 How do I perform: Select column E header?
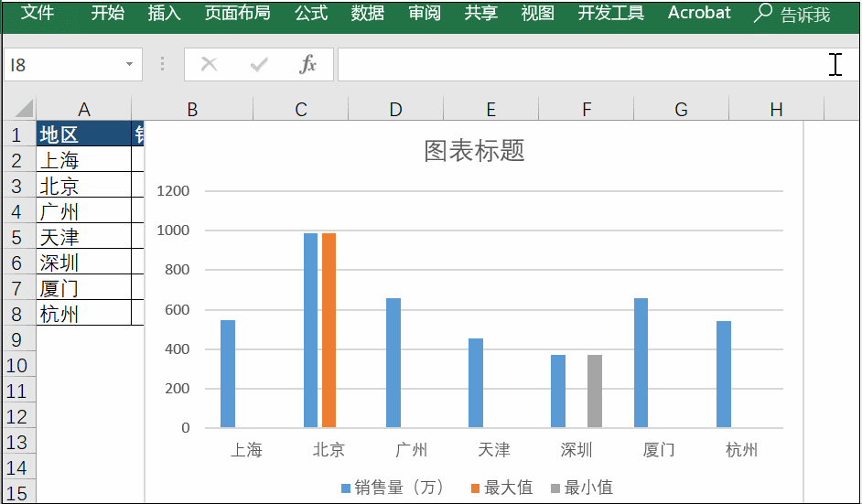pos(490,110)
